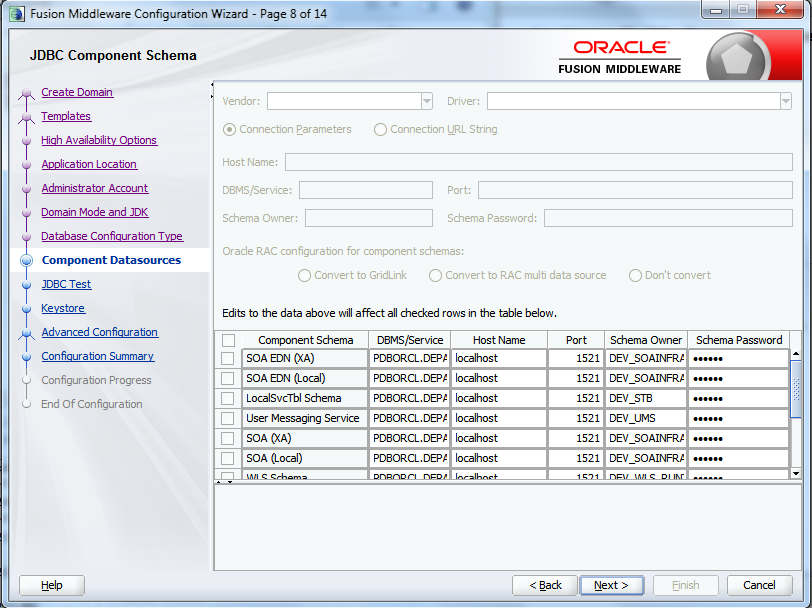
Task: Click the Schema Password input field
Action: [x=668, y=218]
